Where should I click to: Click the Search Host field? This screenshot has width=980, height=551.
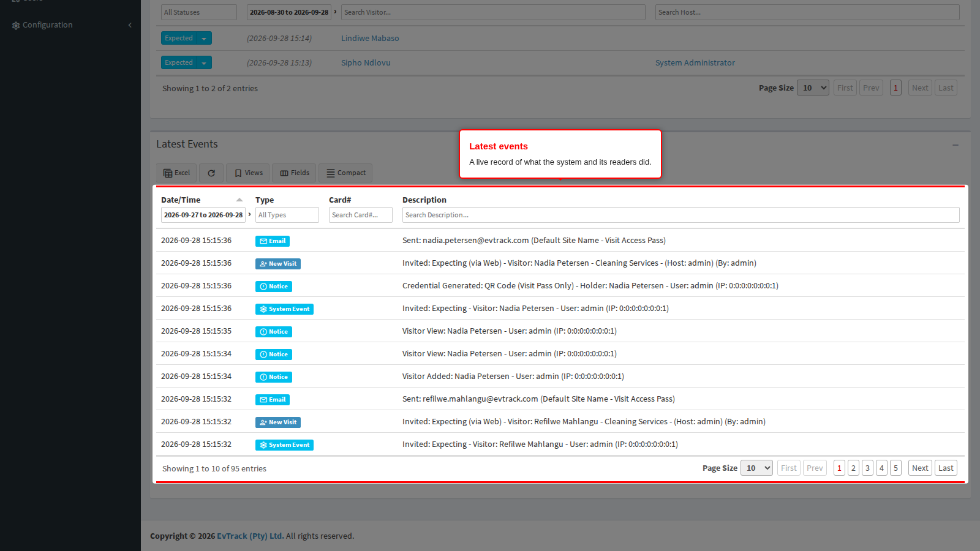[807, 12]
